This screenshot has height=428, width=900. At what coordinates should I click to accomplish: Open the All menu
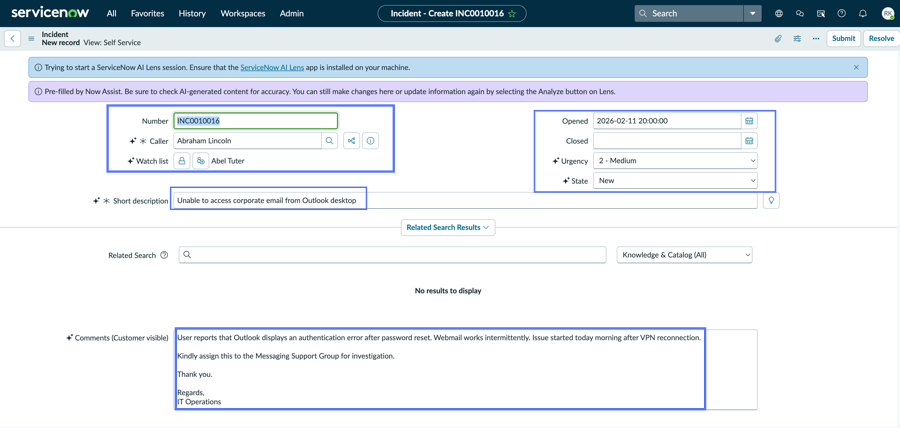[x=111, y=13]
